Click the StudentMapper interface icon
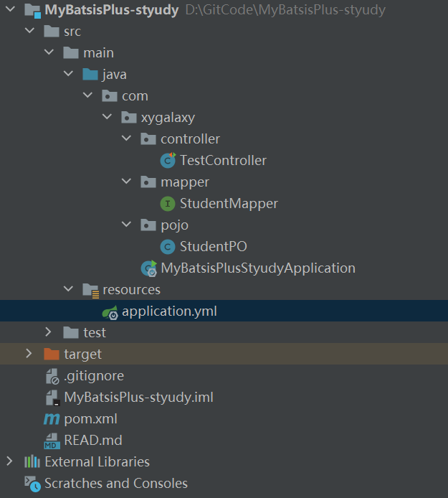 (x=168, y=204)
